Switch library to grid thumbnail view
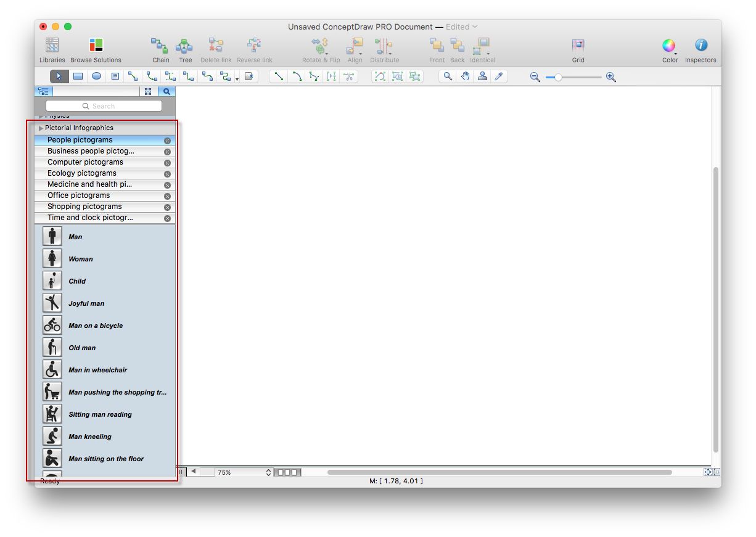The height and width of the screenshot is (537, 756). (148, 91)
